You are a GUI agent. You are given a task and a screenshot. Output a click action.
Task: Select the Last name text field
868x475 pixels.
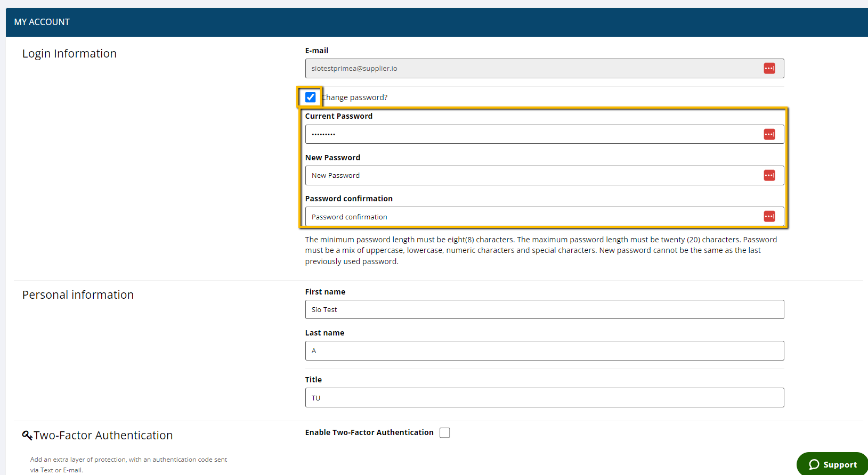pos(544,351)
